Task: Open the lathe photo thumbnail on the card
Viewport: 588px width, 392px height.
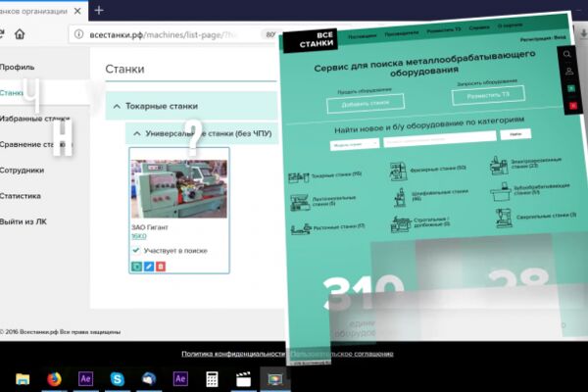Action: coord(179,189)
